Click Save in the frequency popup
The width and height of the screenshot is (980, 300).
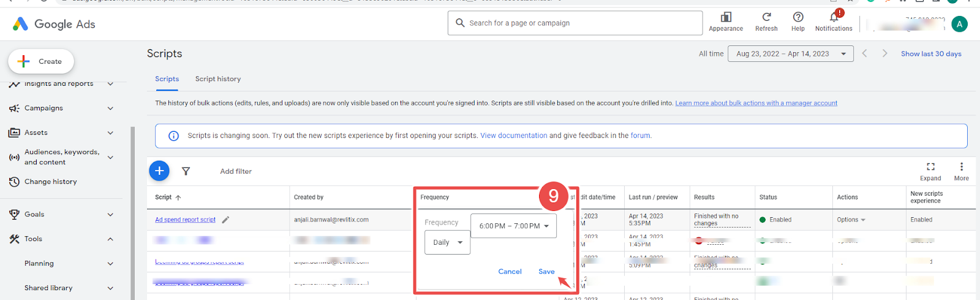[x=546, y=271]
